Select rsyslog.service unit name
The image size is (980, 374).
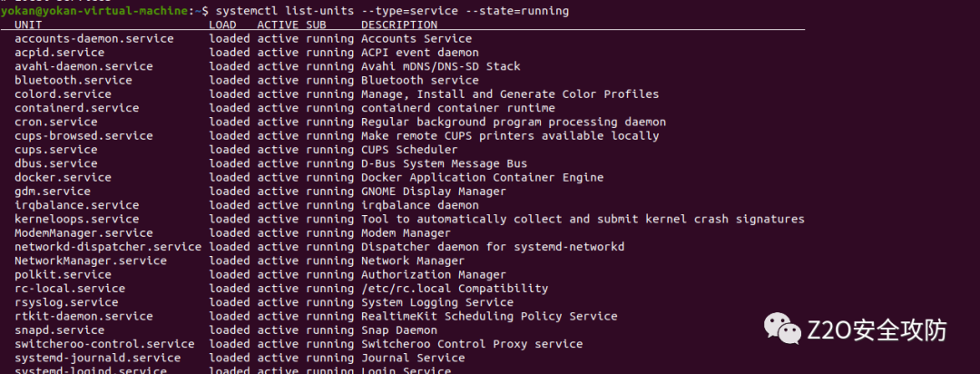[x=66, y=302]
